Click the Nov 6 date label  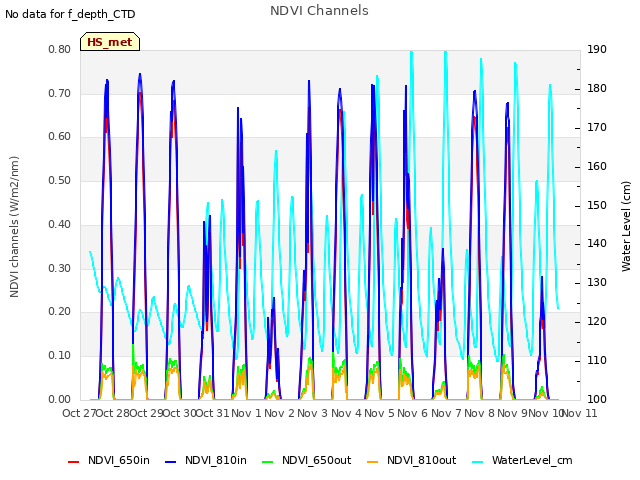pos(413,413)
